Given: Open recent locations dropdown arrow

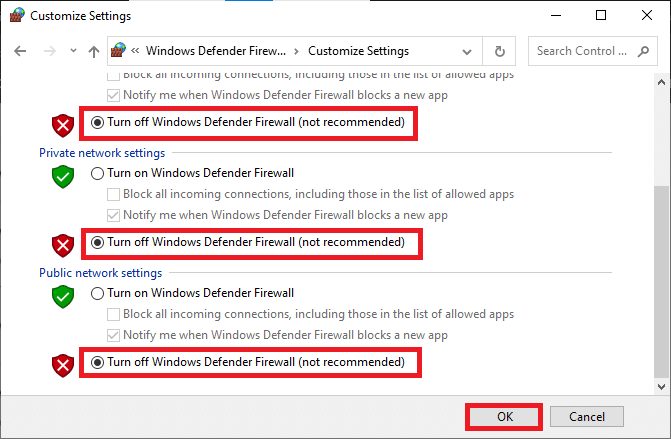Looking at the screenshot, I should 73,51.
